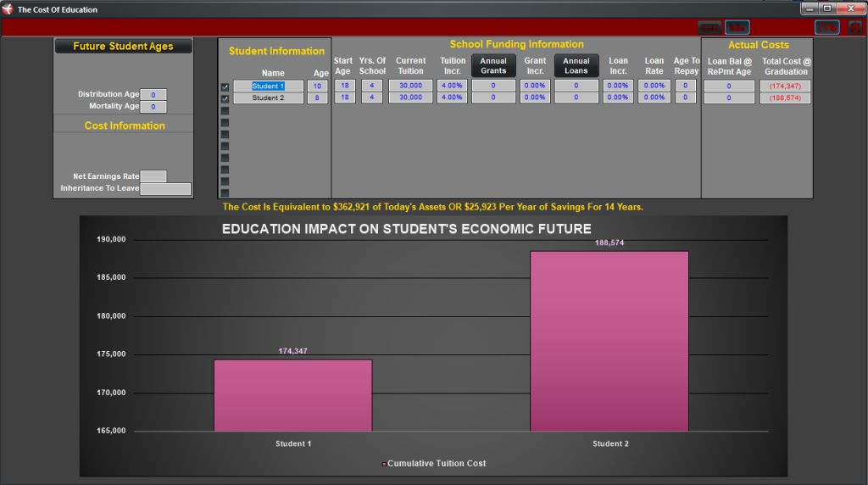The image size is (868, 485).
Task: Switch to the table grid view icon
Action: [709, 27]
